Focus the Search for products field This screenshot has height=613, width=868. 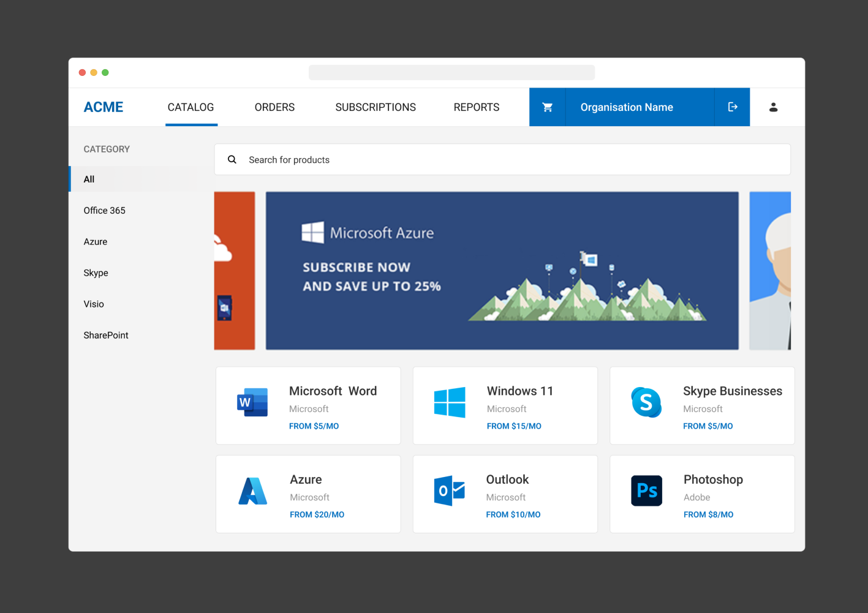click(502, 160)
